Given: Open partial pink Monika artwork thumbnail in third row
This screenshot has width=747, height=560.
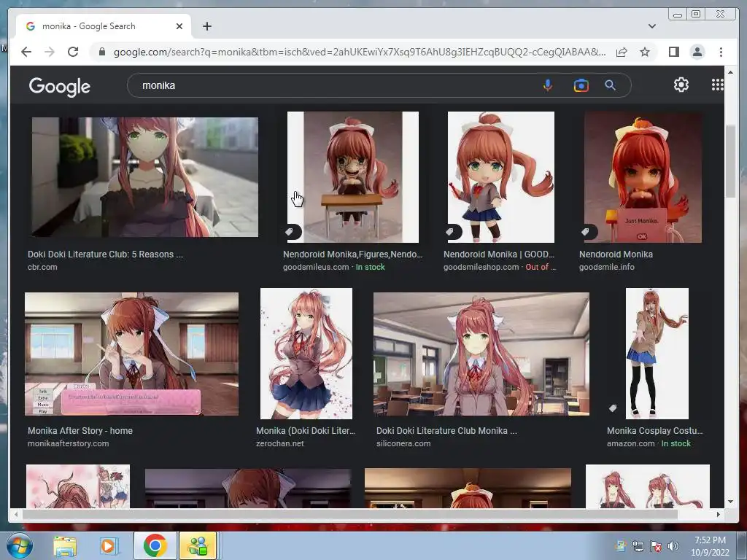Looking at the screenshot, I should pos(78,486).
